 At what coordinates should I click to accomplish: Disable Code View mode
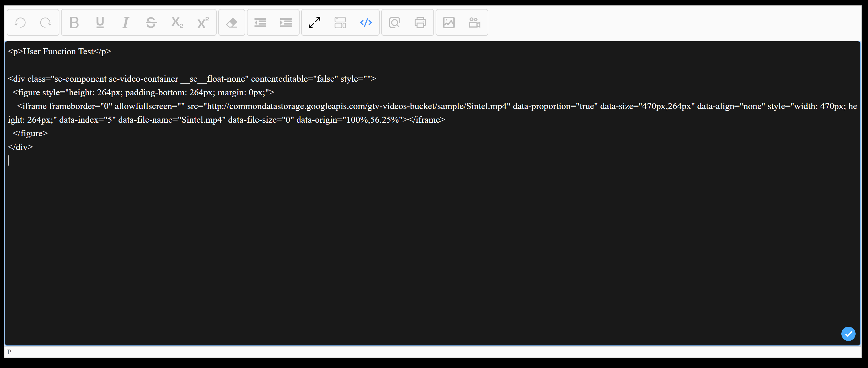(x=366, y=22)
